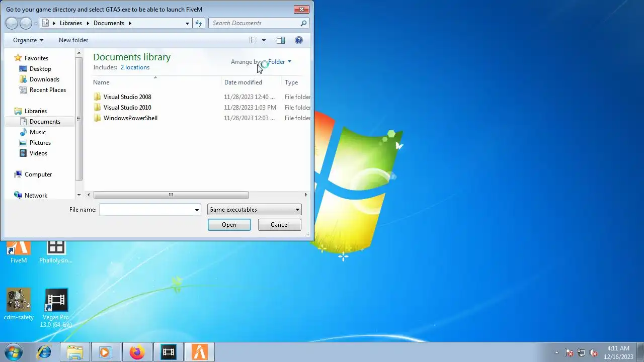Select Recent Places in navigation pane
The height and width of the screenshot is (362, 644).
[48, 90]
